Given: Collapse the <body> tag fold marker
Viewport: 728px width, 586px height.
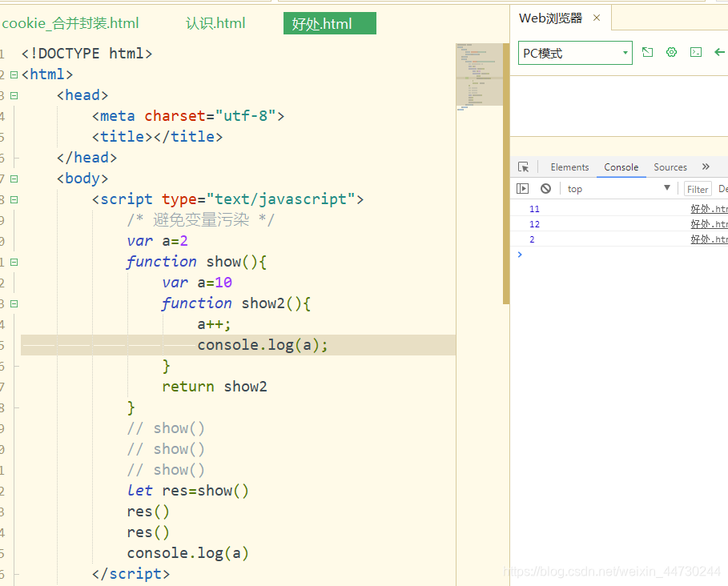Looking at the screenshot, I should 14,179.
